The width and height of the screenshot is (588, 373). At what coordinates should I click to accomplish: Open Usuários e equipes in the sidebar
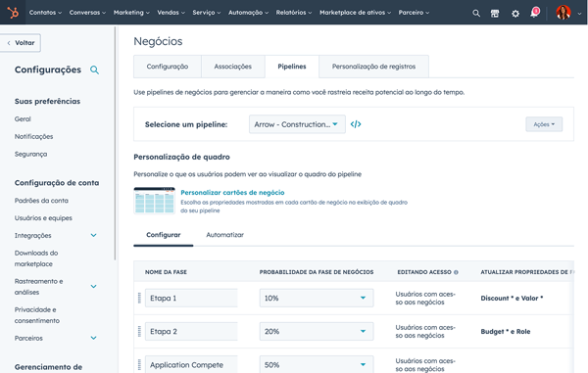coord(43,218)
